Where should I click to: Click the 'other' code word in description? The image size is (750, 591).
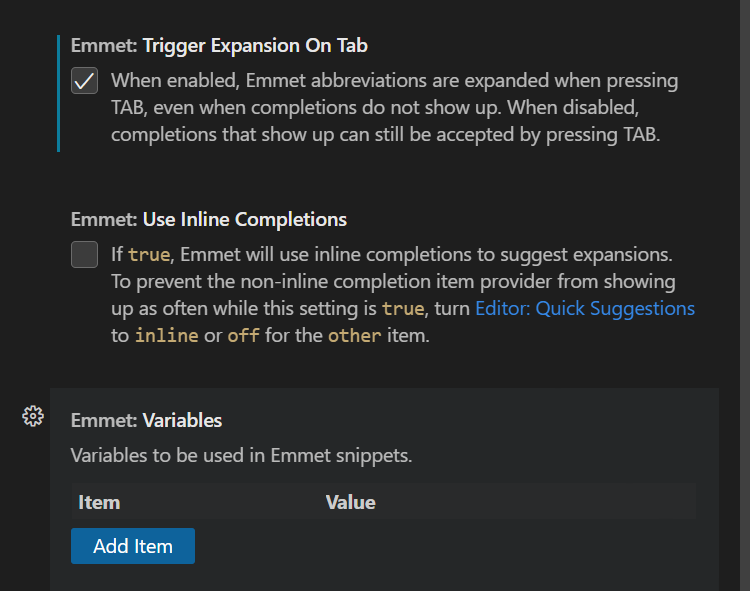pos(354,336)
